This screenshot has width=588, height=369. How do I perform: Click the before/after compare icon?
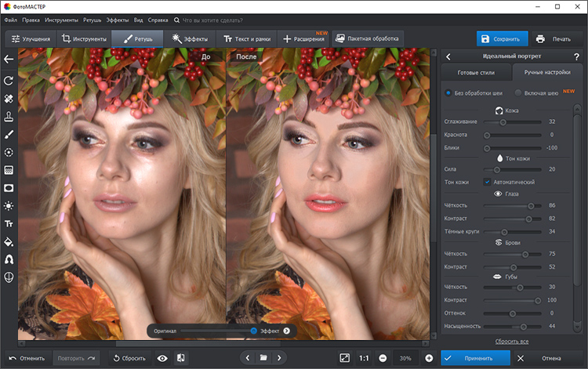[181, 358]
